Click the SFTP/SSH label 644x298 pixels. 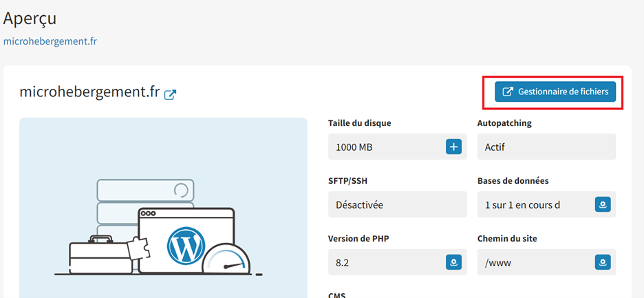347,181
